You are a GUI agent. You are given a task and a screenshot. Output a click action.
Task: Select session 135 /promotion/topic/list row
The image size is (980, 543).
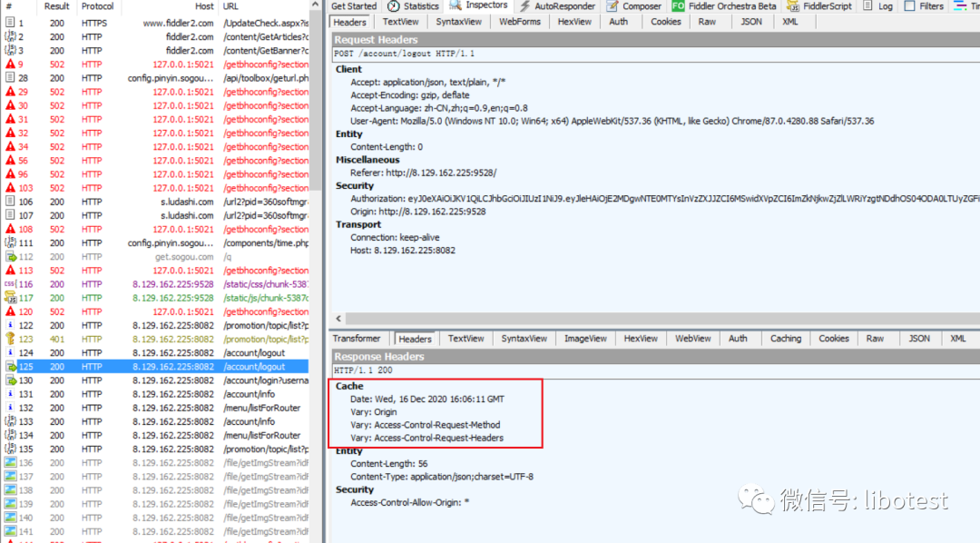coord(155,449)
